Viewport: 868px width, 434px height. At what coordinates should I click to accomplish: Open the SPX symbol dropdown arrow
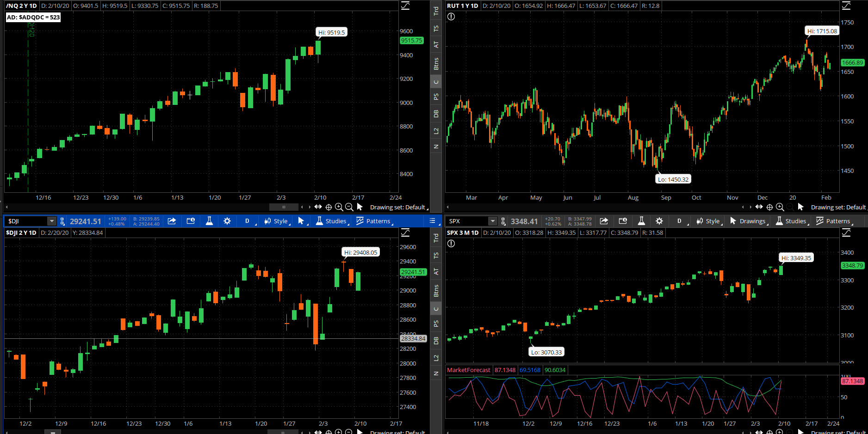(493, 221)
